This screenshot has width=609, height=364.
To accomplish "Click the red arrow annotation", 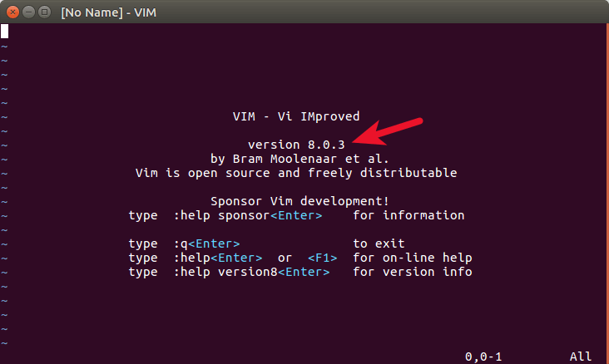I will (x=389, y=133).
